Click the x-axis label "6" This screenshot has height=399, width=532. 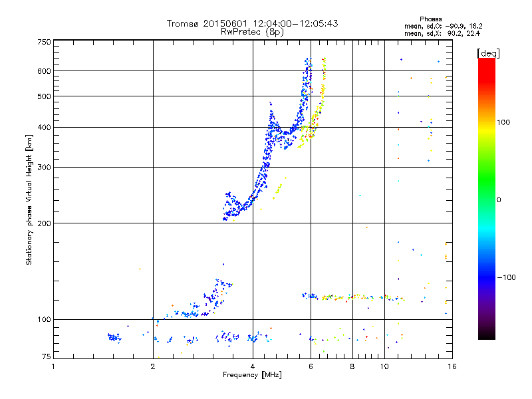(x=311, y=366)
